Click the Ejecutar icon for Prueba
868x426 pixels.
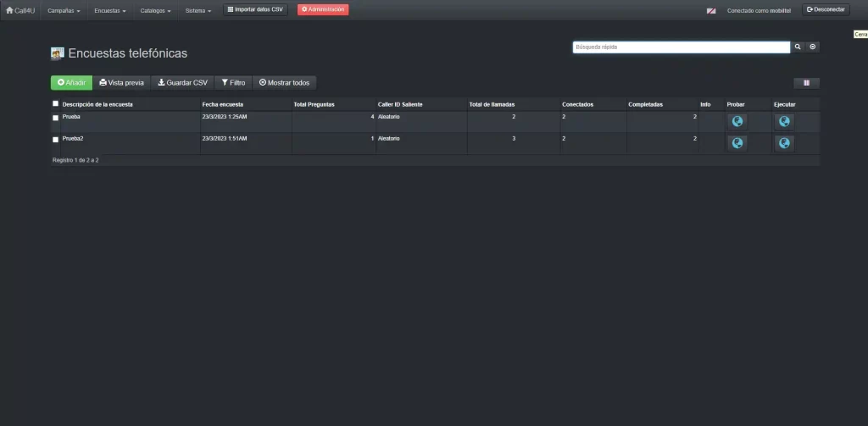pyautogui.click(x=784, y=121)
